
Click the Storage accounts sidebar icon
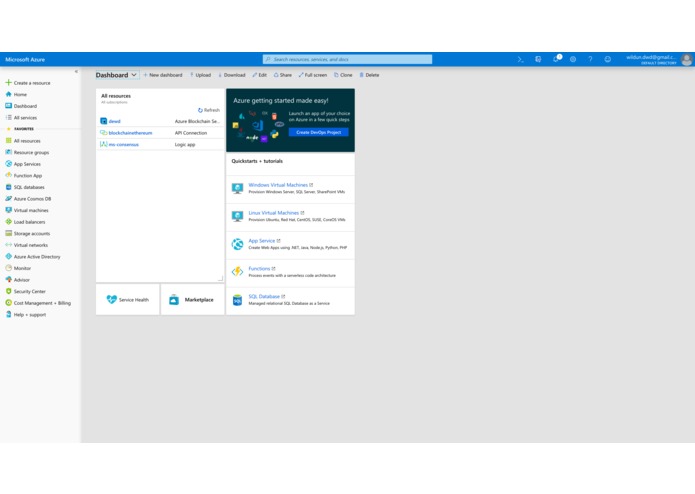point(8,233)
